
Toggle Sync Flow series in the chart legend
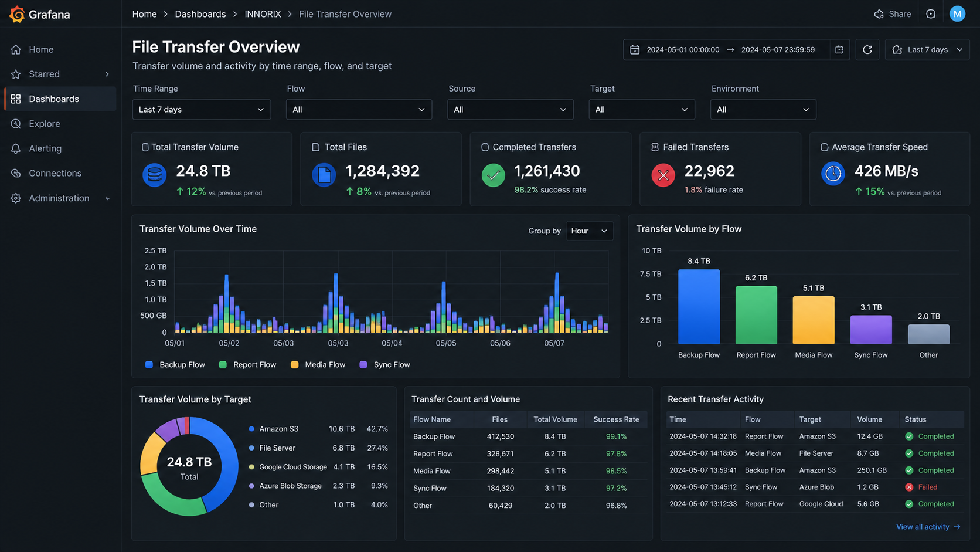pyautogui.click(x=384, y=365)
